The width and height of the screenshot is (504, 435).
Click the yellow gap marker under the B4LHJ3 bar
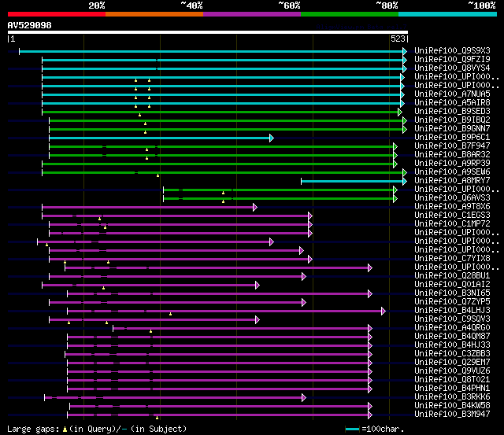[170, 314]
